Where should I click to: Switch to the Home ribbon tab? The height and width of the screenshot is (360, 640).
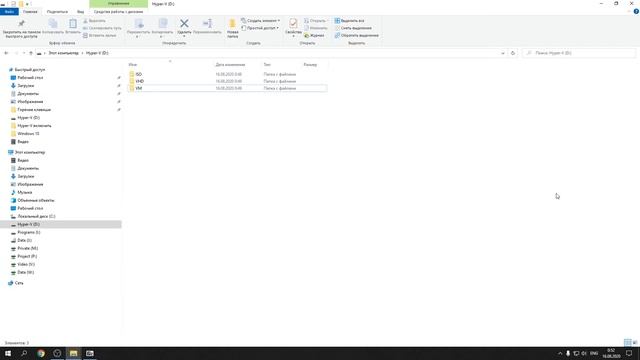coord(30,12)
